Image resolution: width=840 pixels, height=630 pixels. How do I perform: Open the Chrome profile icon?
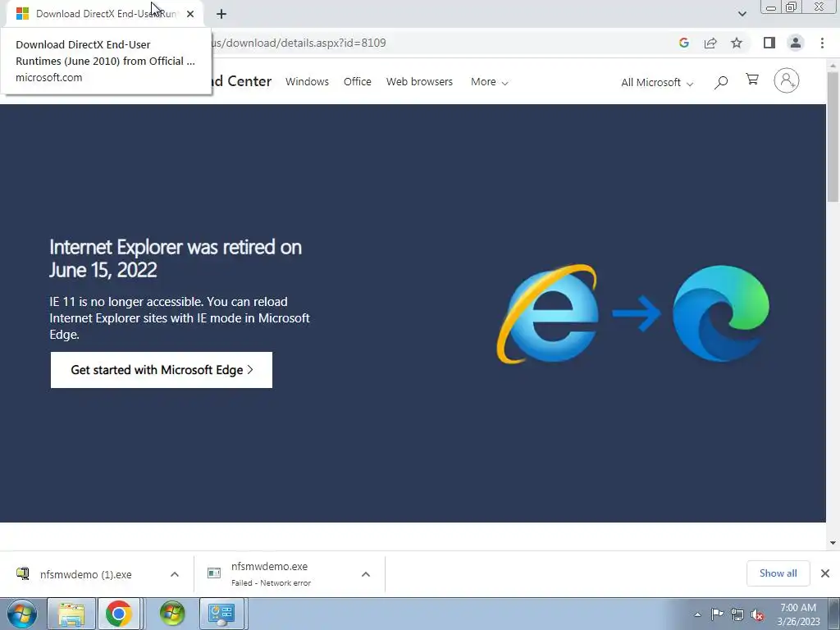[796, 43]
